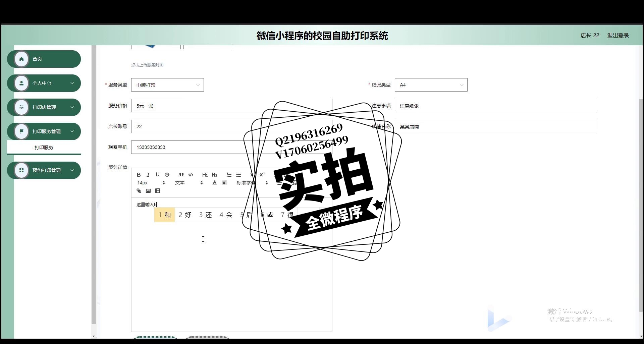Click the sidebar vertical scrollbar

(94, 184)
